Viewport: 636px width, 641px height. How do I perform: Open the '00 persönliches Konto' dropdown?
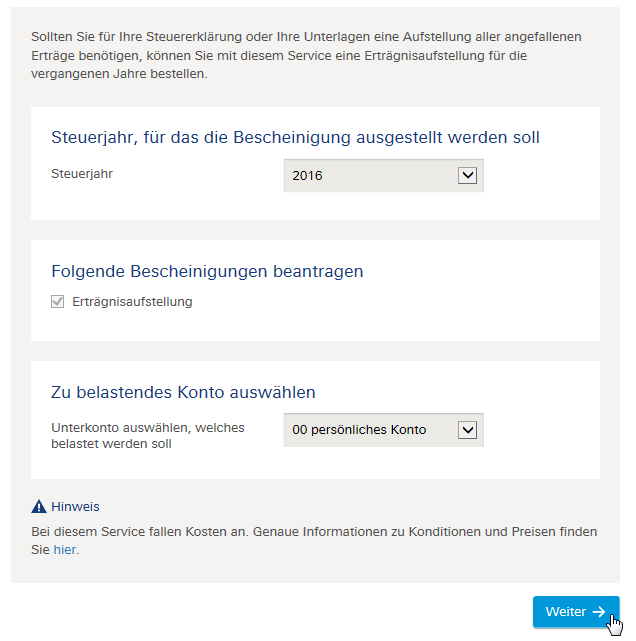pyautogui.click(x=383, y=430)
